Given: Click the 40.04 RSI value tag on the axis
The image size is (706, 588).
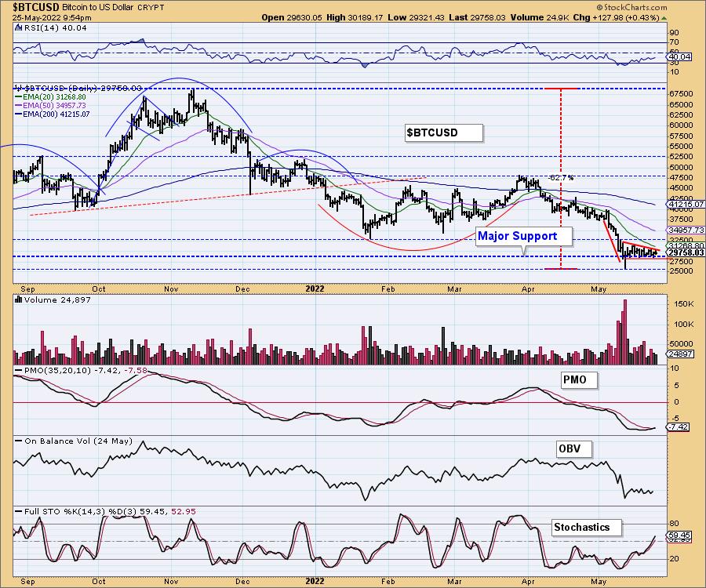Looking at the screenshot, I should [680, 56].
